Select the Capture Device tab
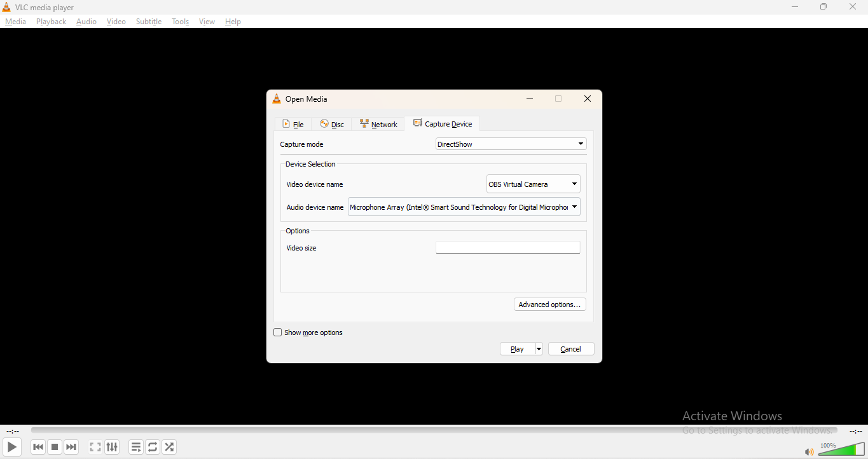This screenshot has width=868, height=459. pos(443,124)
